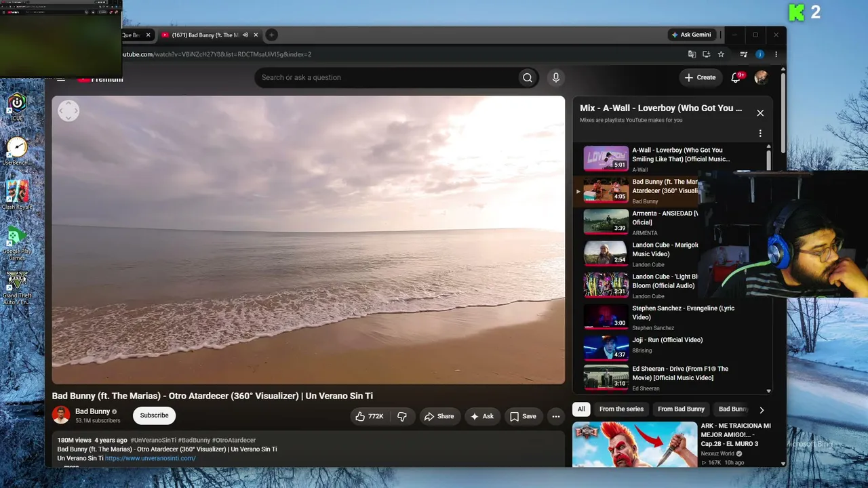Play A-Wall Loverboy from the mix
Viewport: 868px width, 488px height.
(606, 159)
